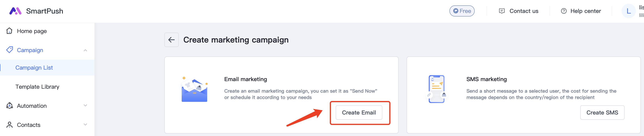The height and width of the screenshot is (136, 644).
Task: Click the Create Email button
Action: [x=359, y=113]
